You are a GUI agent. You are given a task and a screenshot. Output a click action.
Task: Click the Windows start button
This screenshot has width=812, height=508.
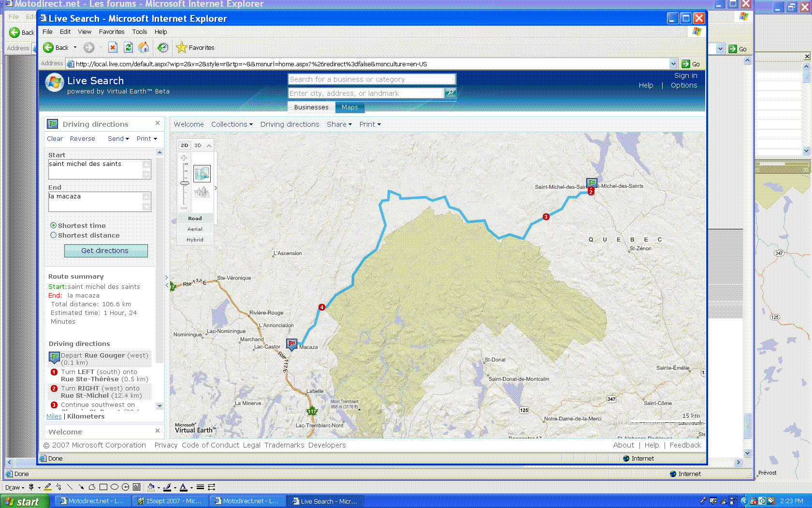25,501
